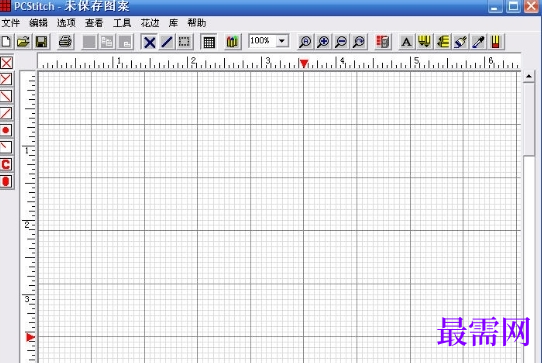This screenshot has width=549, height=363.
Task: Save the pattern with floppy disk icon
Action: tap(42, 42)
